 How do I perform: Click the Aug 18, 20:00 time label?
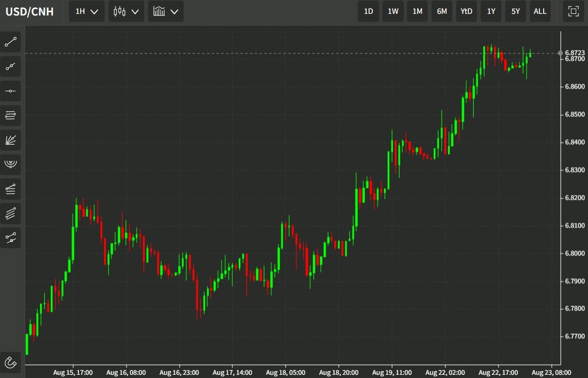pyautogui.click(x=339, y=372)
